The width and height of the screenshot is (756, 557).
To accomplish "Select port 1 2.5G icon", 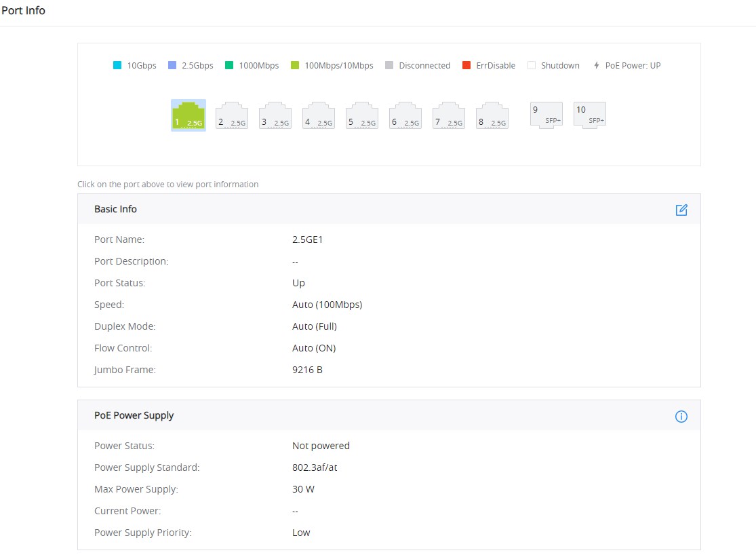I will coord(188,115).
